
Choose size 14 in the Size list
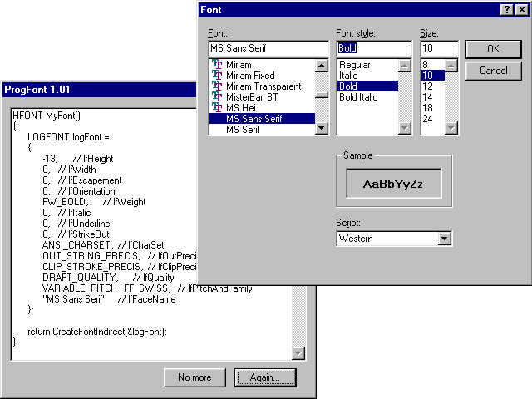427,97
